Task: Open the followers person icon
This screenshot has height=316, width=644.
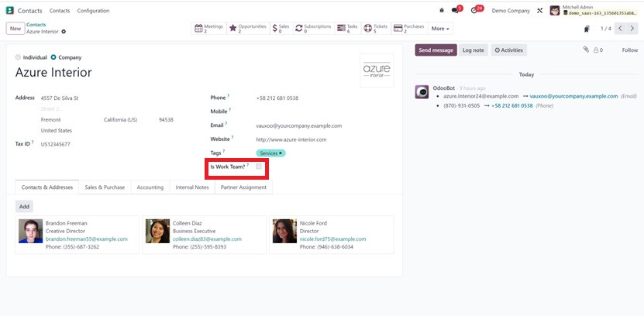Action: [x=598, y=50]
